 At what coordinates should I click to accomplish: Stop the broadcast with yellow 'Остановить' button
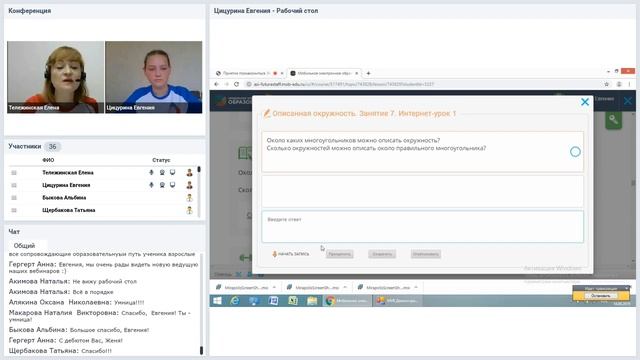601,296
